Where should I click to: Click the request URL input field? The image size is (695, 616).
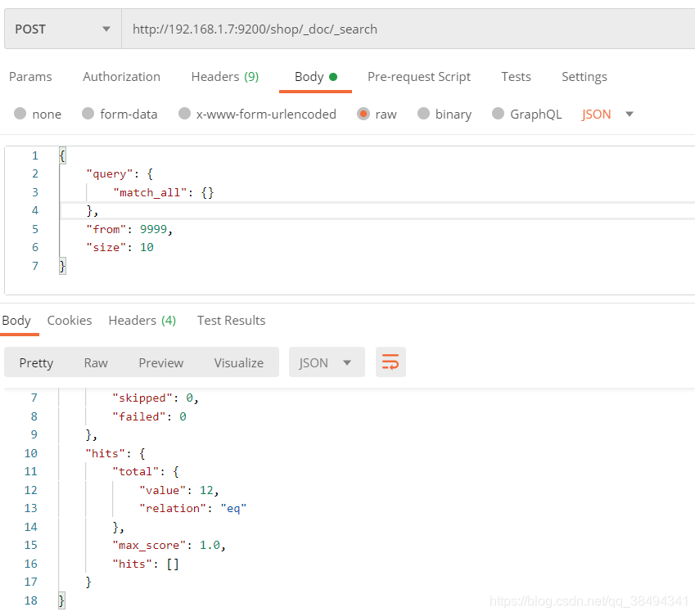click(409, 29)
